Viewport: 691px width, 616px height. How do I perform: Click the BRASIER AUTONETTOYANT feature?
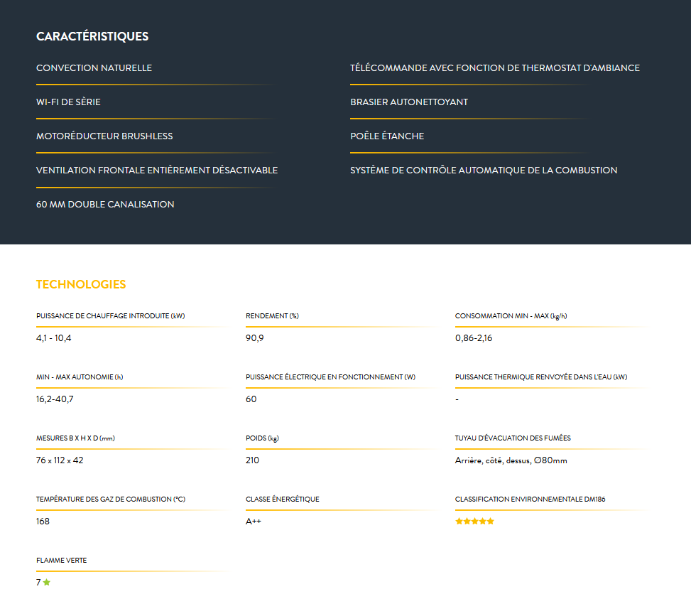click(x=409, y=102)
